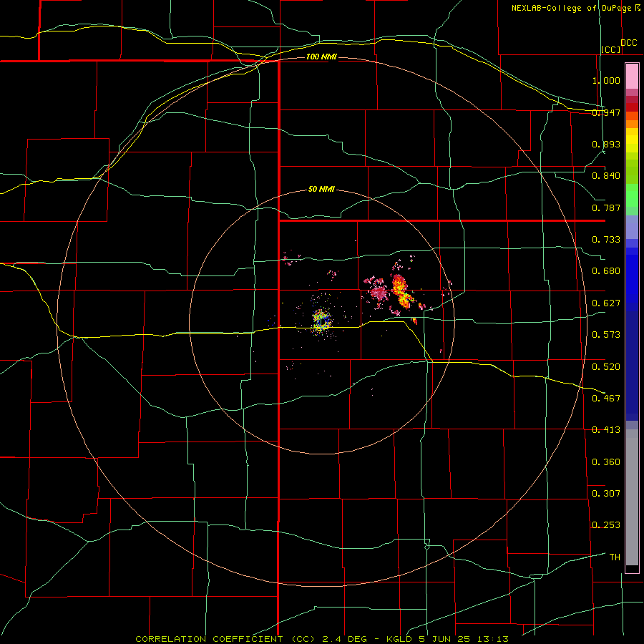Click the 50 NMI range ring label
Image resolution: width=644 pixels, height=644 pixels.
point(321,189)
